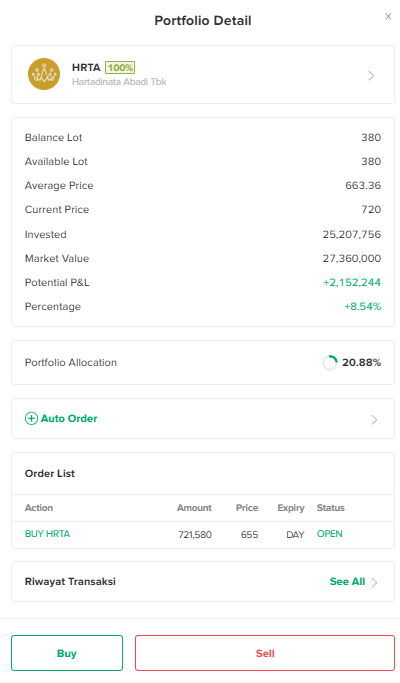Click the Amount column header
The image size is (400, 683).
194,508
